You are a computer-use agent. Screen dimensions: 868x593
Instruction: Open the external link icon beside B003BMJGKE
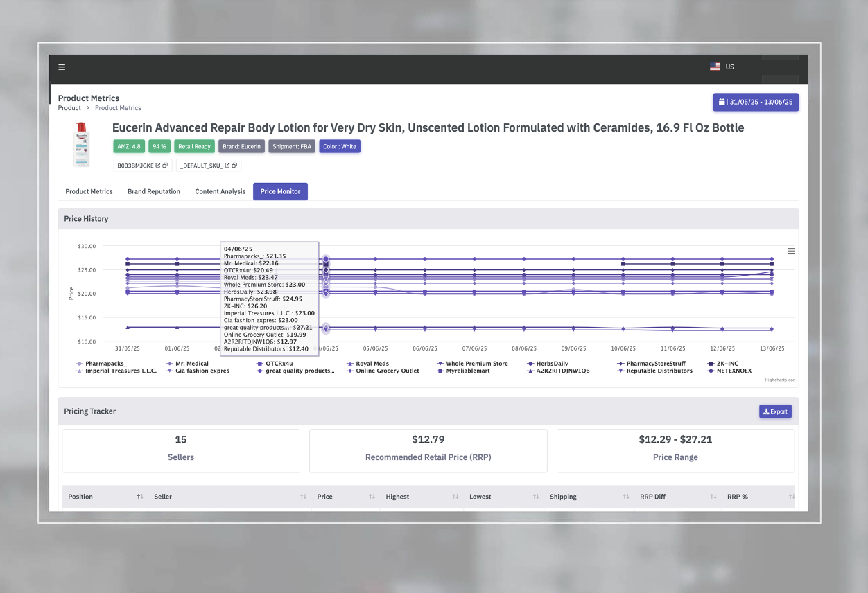[x=158, y=166]
